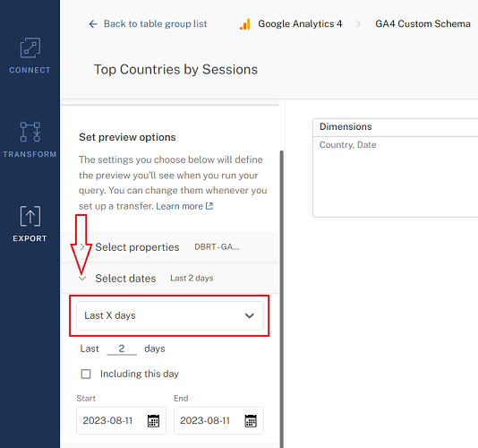Go back to table group list
Viewport: 478px width, 448px height.
pos(155,24)
